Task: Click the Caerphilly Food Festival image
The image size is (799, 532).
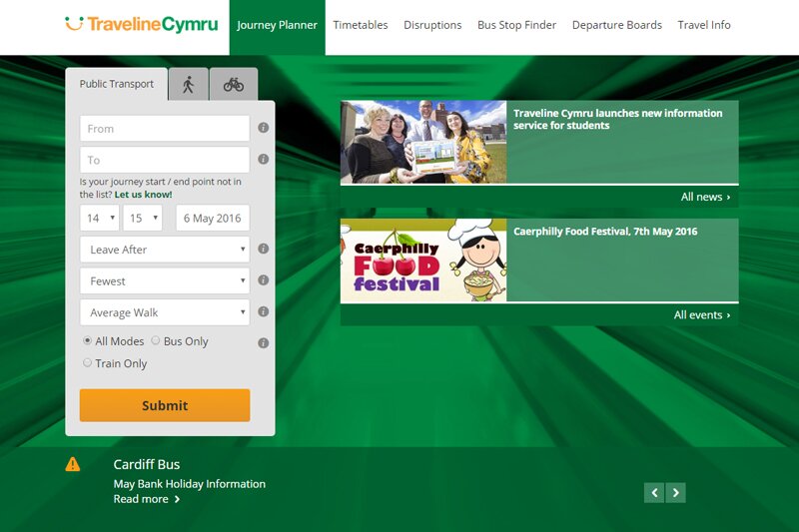Action: tap(423, 261)
